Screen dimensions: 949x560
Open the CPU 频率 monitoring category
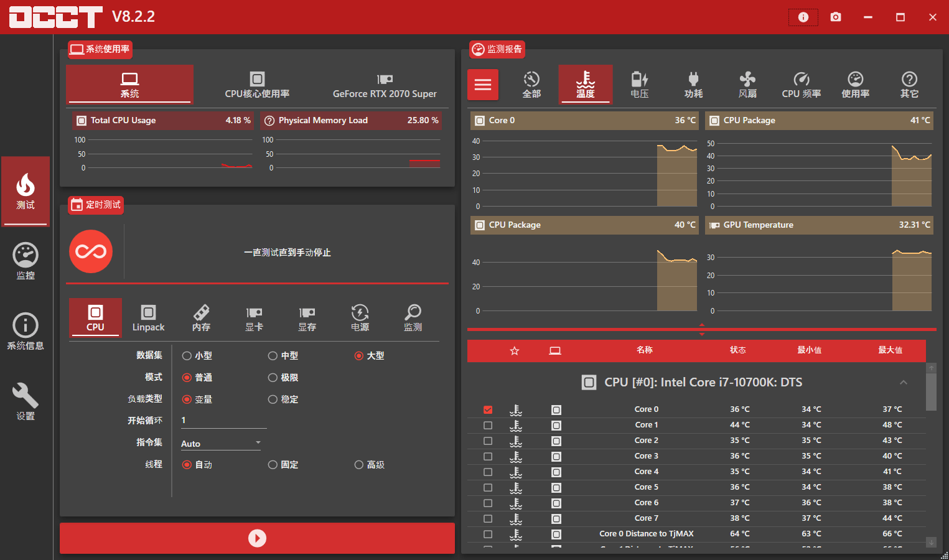coord(801,84)
